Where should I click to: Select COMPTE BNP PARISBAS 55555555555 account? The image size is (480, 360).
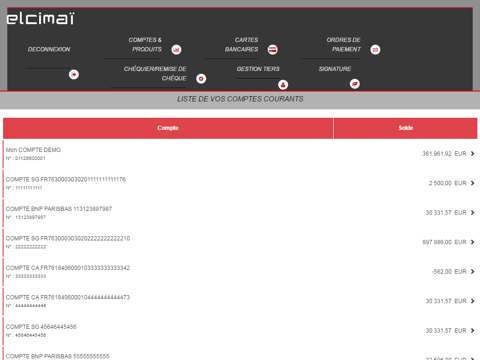coord(57,356)
